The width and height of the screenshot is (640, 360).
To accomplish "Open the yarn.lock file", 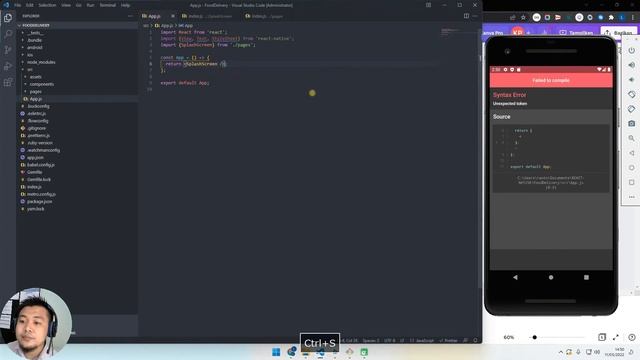I will pos(36,209).
